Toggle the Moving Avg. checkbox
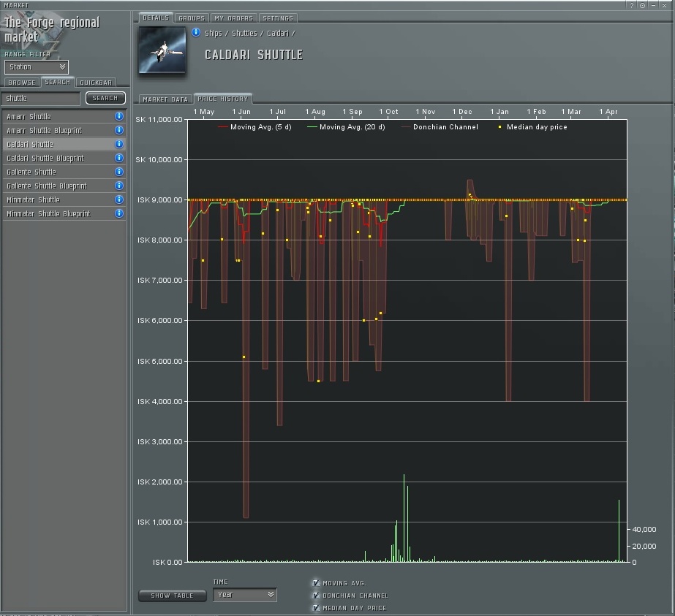This screenshot has height=616, width=675. click(x=316, y=583)
